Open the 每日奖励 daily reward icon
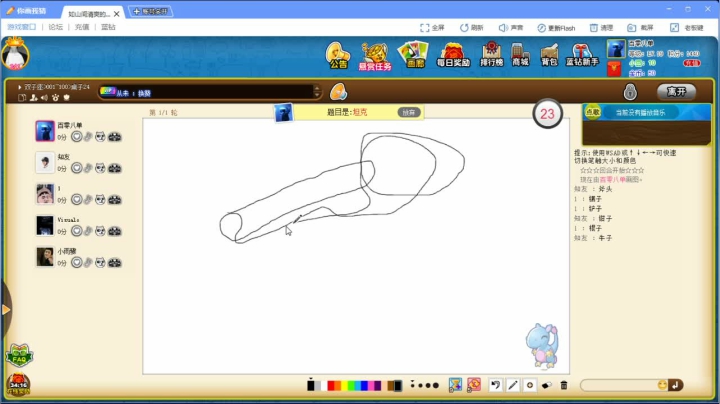This screenshot has height=404, width=720. tap(453, 55)
